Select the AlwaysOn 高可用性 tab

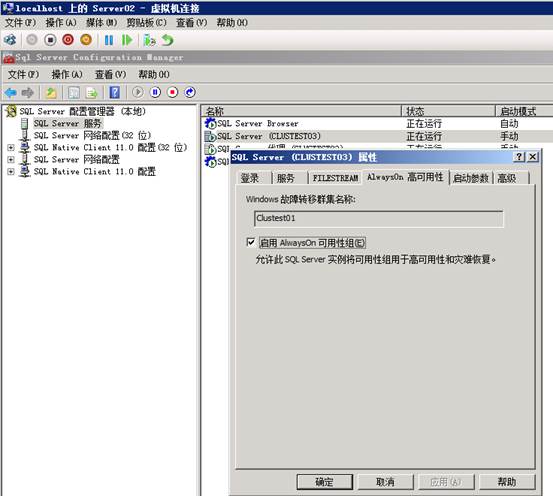coord(405,177)
